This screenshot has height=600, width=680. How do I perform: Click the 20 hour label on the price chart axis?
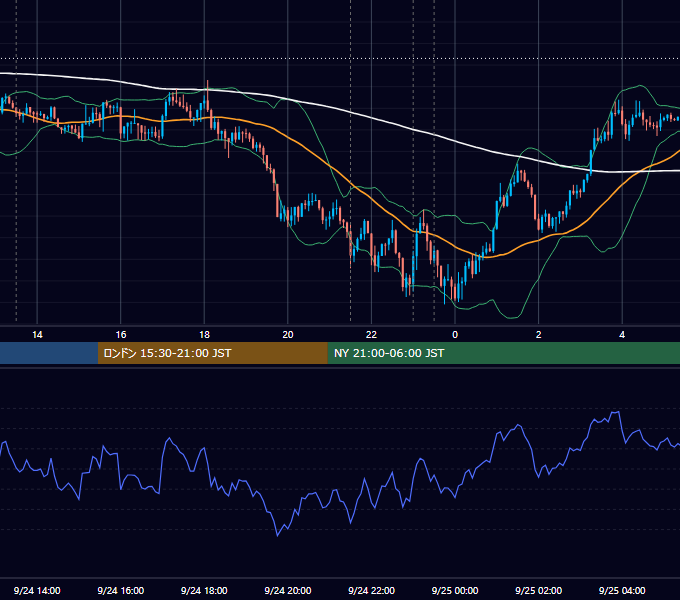288,334
